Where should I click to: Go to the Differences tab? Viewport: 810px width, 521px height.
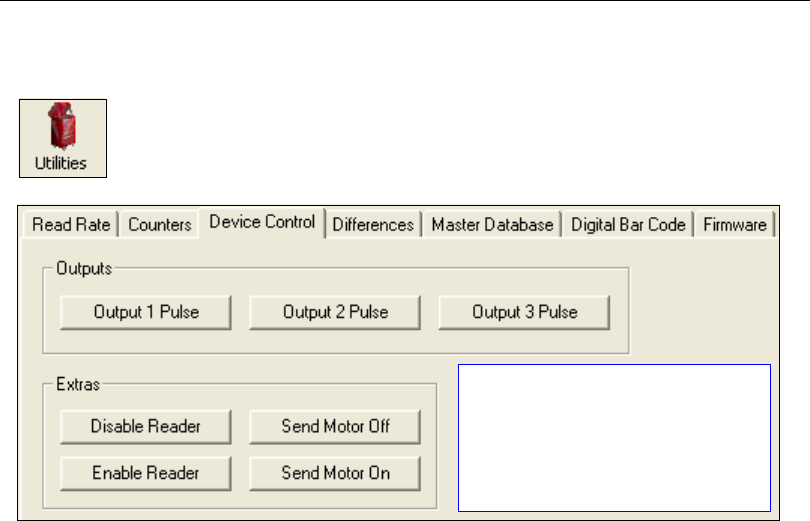[373, 225]
